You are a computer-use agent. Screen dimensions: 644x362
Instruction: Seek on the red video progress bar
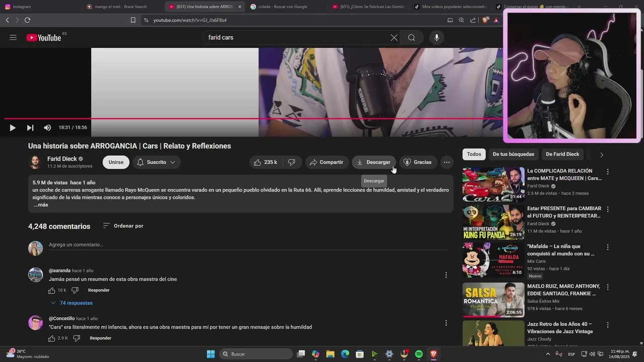254,119
